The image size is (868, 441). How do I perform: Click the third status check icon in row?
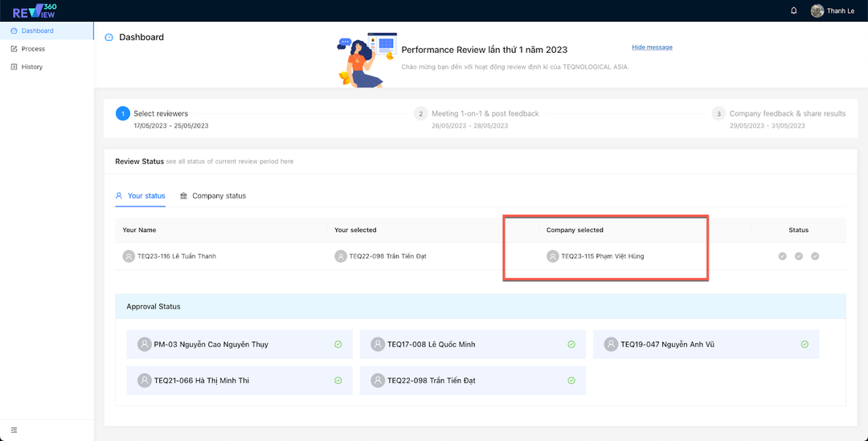tap(815, 256)
